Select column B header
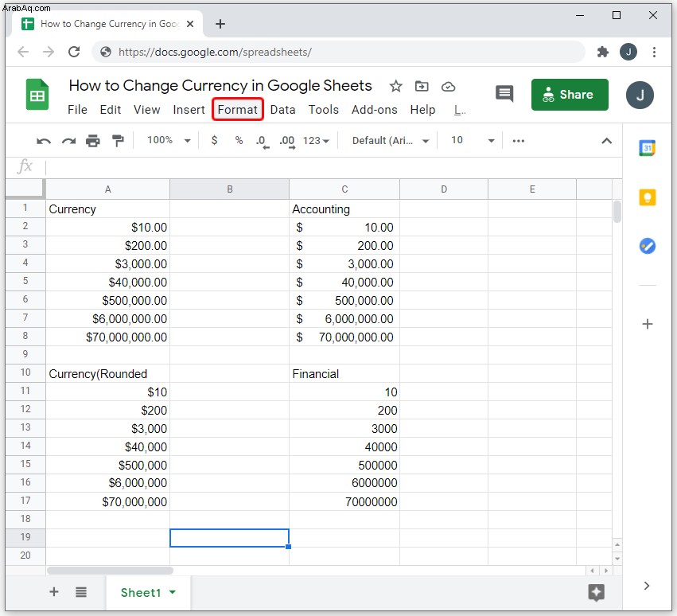677x616 pixels. (230, 189)
